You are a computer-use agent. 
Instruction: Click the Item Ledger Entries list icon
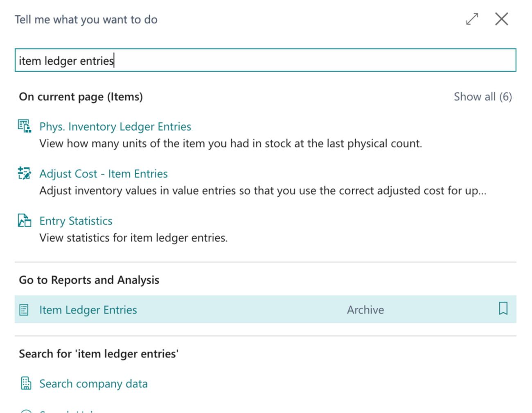click(24, 310)
